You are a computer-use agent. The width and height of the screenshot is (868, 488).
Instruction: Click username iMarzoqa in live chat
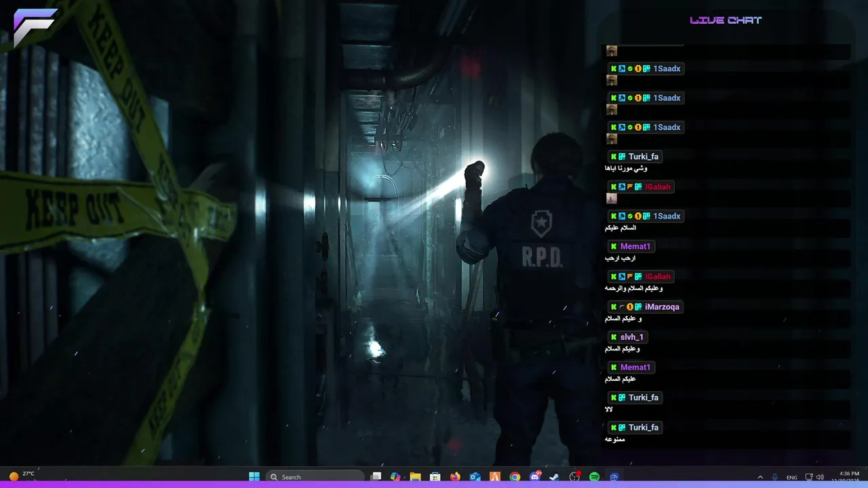click(x=662, y=307)
